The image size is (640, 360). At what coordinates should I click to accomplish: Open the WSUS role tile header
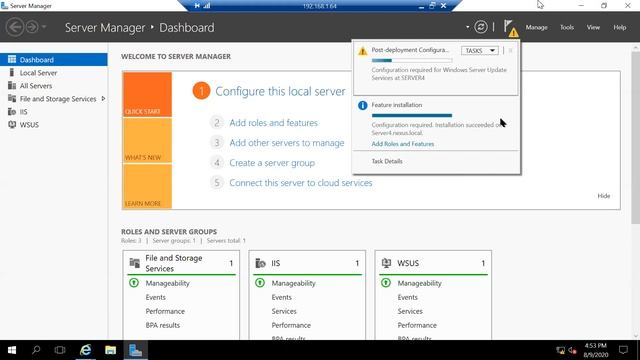433,263
